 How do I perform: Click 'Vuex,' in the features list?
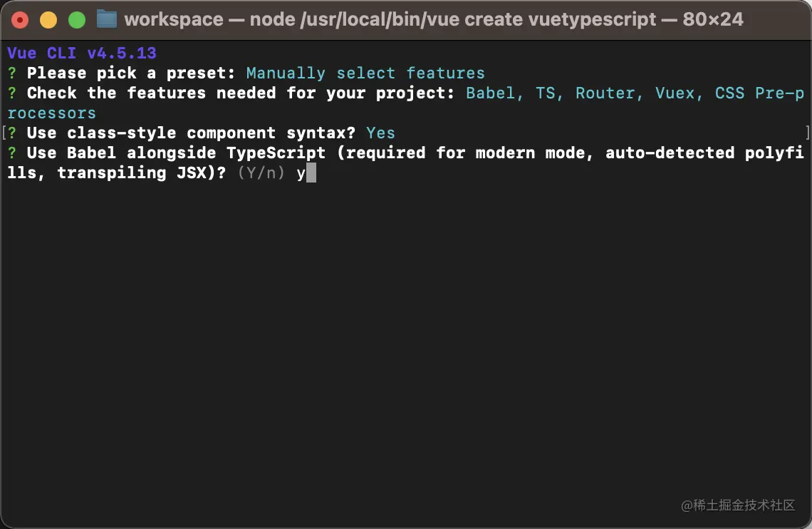(x=679, y=93)
